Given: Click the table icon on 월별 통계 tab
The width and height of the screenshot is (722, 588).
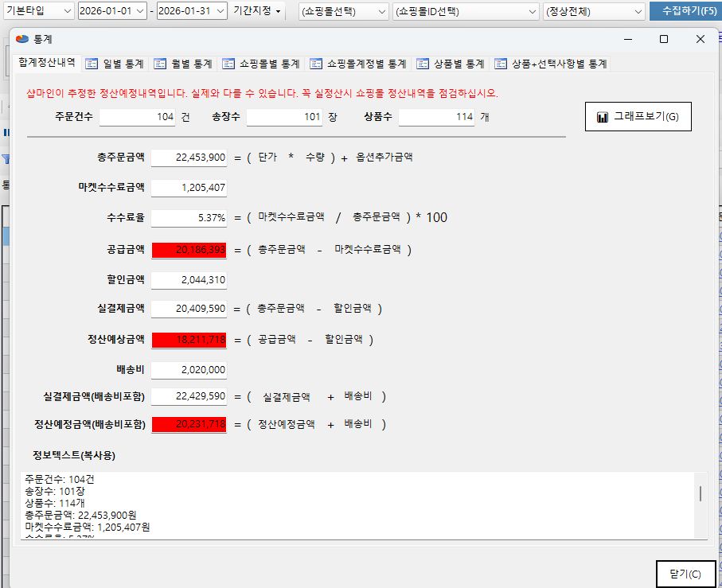Looking at the screenshot, I should [160, 64].
